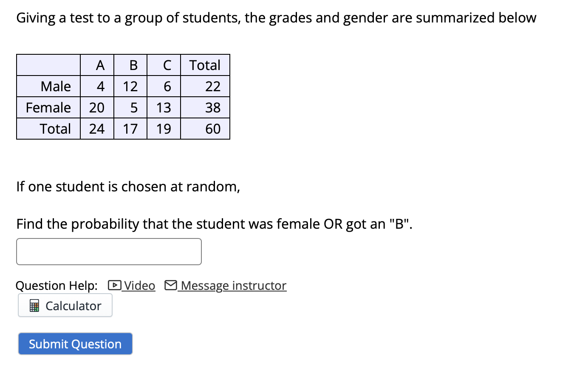
Task: Click the Female row label
Action: (x=48, y=107)
